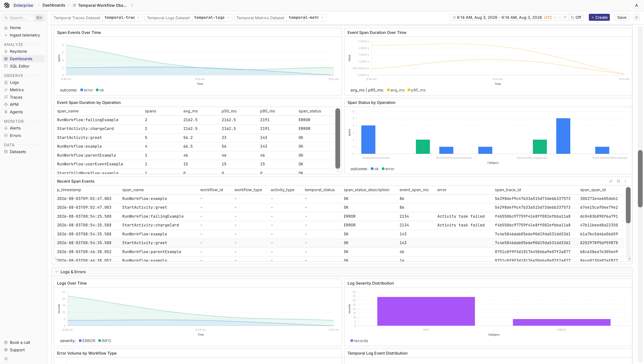The image size is (644, 364).
Task: Click the ERROR bar in Log Severity chart
Action: tap(561, 322)
